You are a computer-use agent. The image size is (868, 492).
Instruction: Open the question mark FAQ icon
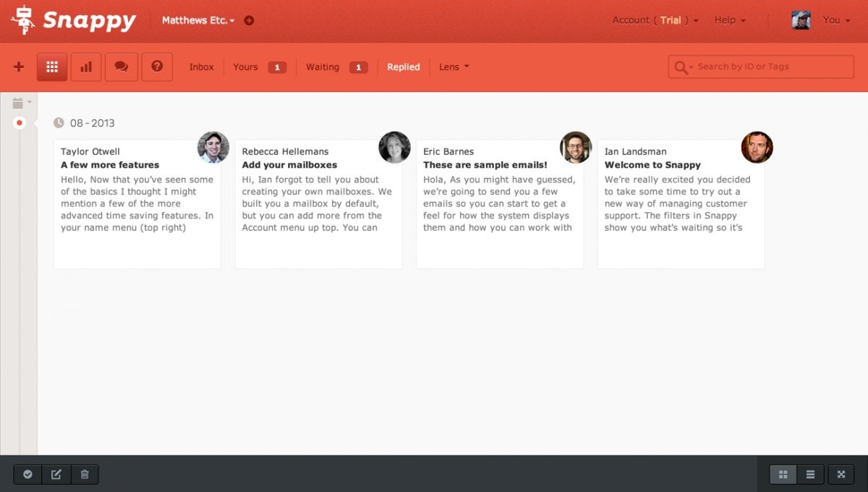click(x=157, y=67)
